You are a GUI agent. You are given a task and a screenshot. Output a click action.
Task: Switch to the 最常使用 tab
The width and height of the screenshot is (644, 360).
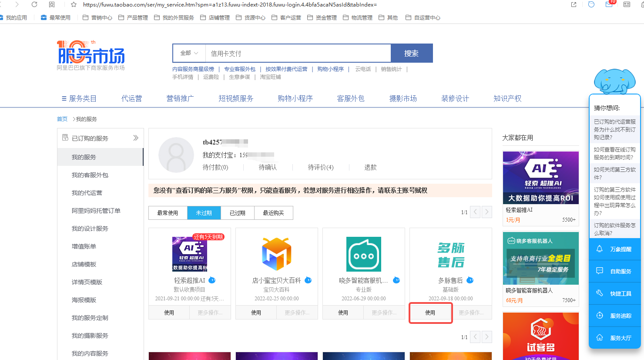click(x=168, y=213)
